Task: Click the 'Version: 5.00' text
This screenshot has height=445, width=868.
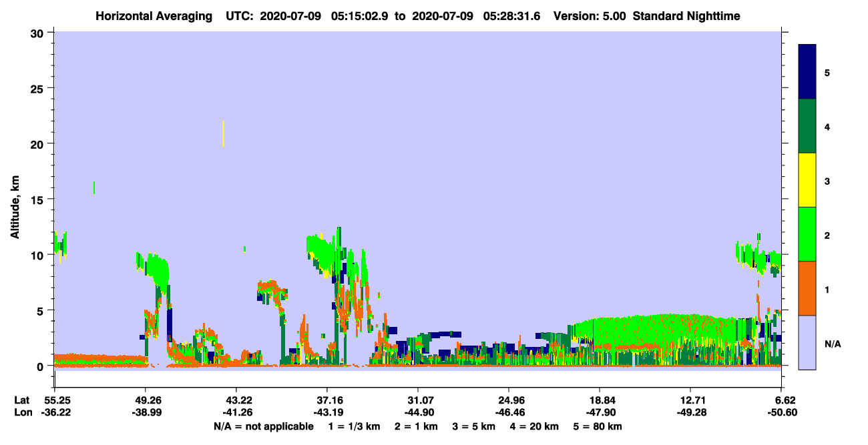Action: click(x=590, y=15)
